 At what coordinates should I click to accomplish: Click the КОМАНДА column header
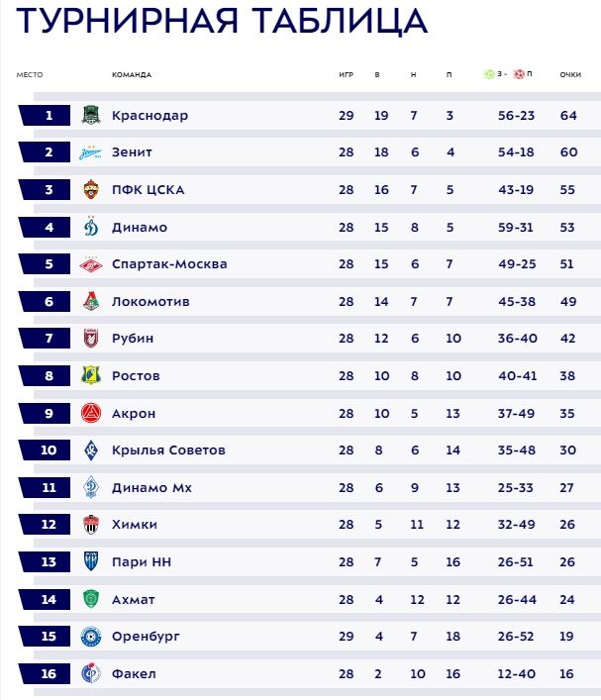131,75
